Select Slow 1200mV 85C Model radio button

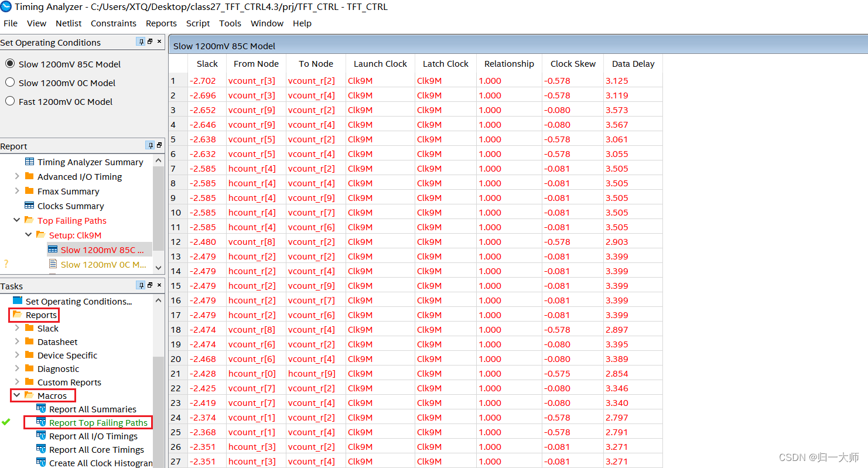[10, 63]
